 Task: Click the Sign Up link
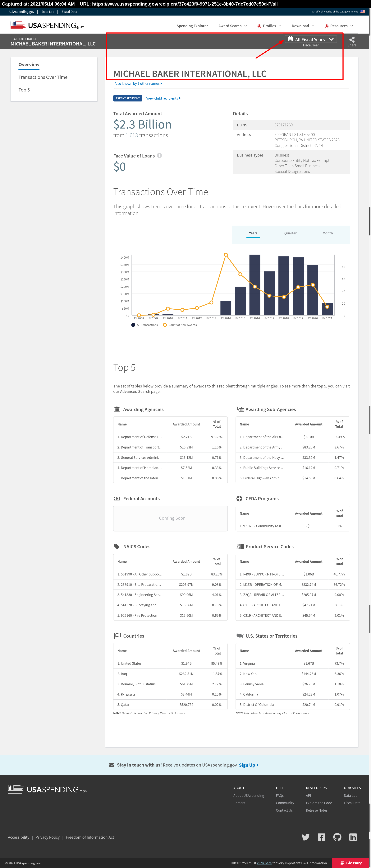point(249,765)
